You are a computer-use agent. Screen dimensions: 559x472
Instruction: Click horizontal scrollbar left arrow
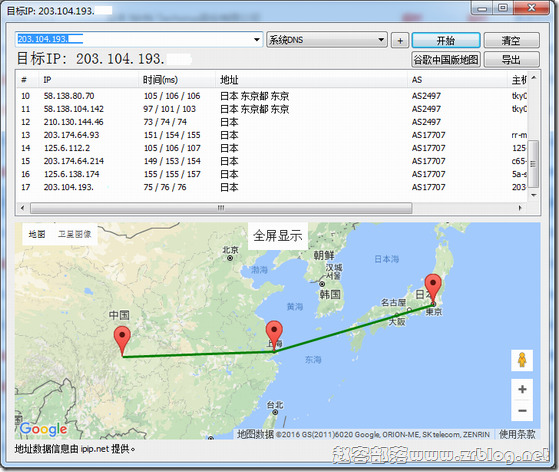pyautogui.click(x=23, y=208)
